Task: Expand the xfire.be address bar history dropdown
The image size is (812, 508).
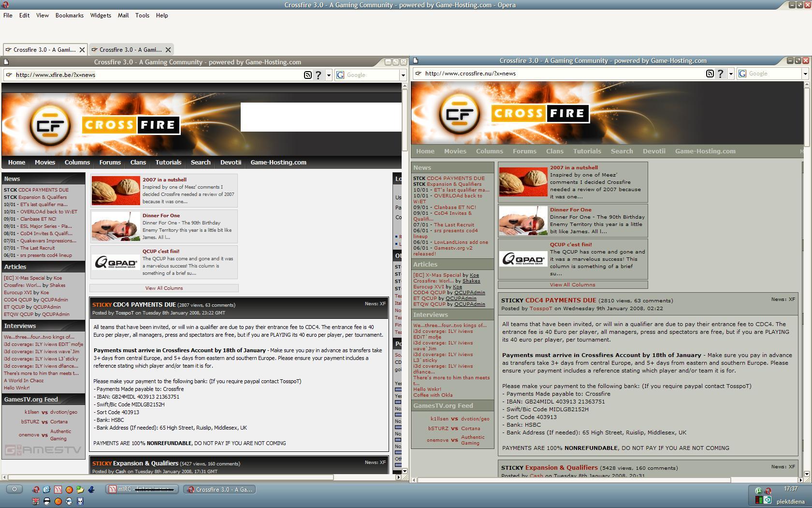Action: (329, 75)
